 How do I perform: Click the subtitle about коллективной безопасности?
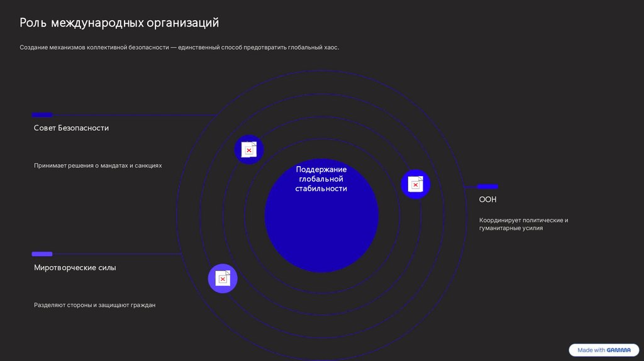[179, 47]
